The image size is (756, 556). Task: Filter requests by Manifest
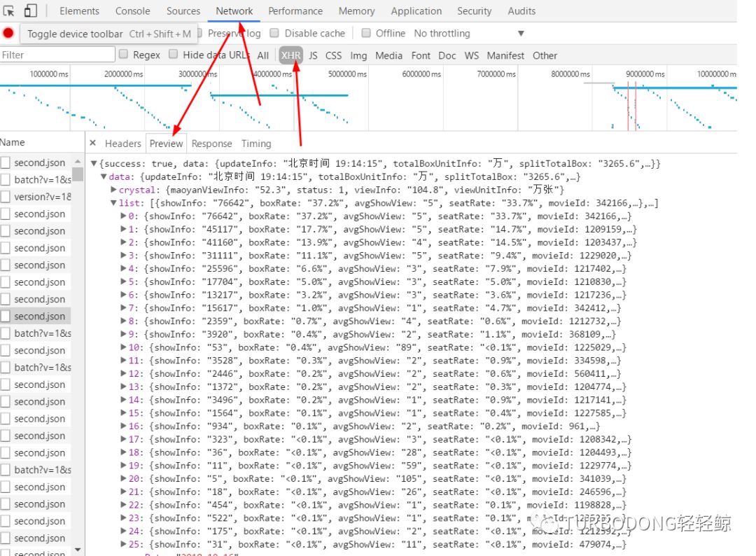[x=505, y=55]
